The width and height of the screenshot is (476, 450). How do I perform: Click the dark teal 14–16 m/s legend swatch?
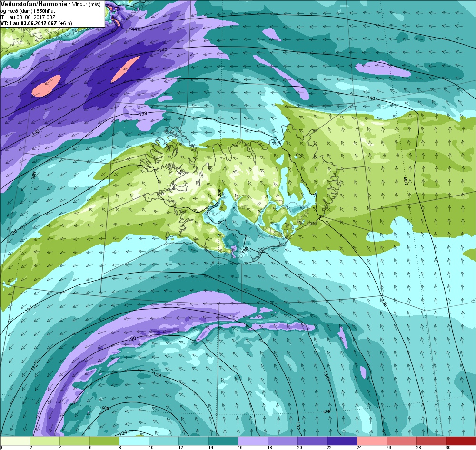[x=224, y=441]
